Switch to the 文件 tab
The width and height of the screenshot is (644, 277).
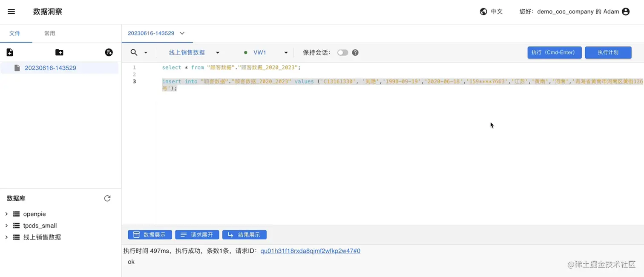coord(15,33)
